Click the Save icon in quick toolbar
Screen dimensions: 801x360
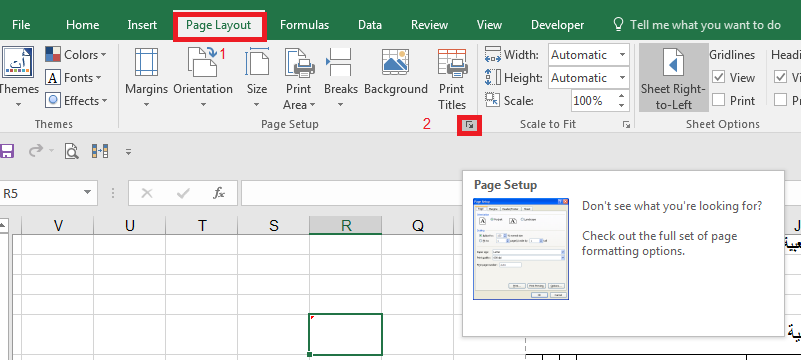point(6,151)
